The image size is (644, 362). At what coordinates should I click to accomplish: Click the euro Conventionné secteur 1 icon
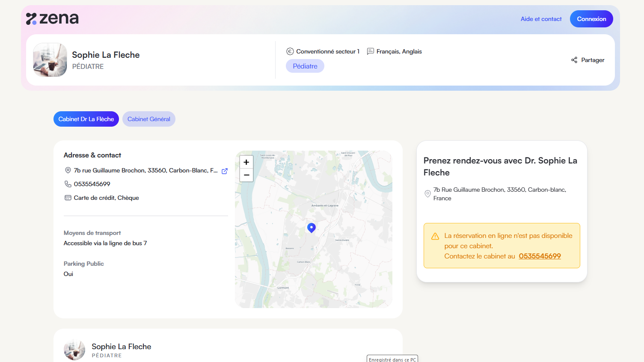(x=290, y=51)
